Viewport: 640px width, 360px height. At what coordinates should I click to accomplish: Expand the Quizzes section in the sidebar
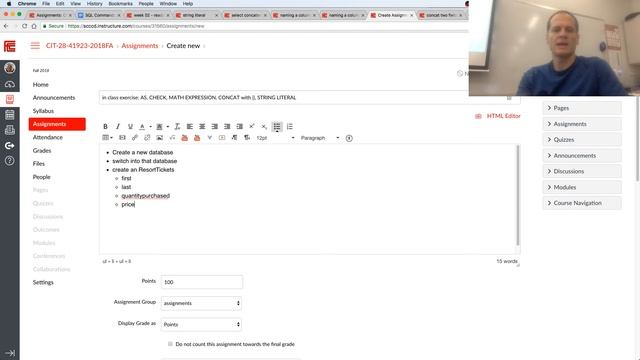pyautogui.click(x=582, y=140)
